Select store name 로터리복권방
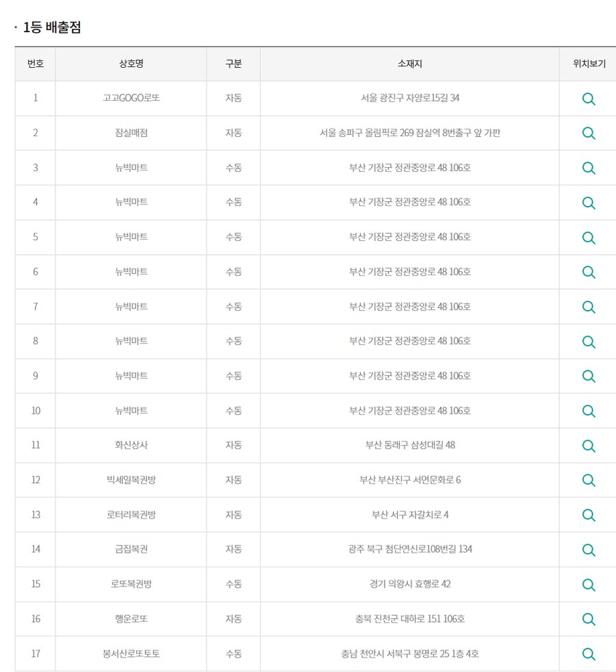 (x=131, y=515)
